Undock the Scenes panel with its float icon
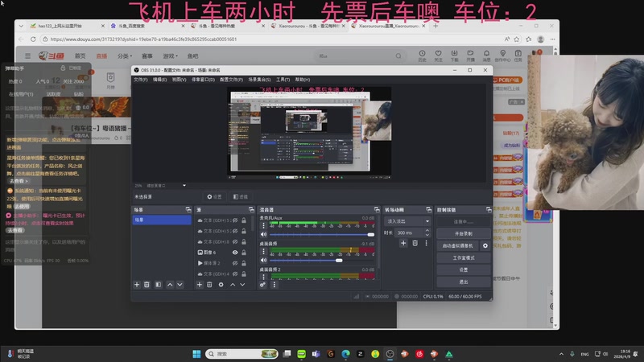Image resolution: width=644 pixels, height=362 pixels. [188, 210]
